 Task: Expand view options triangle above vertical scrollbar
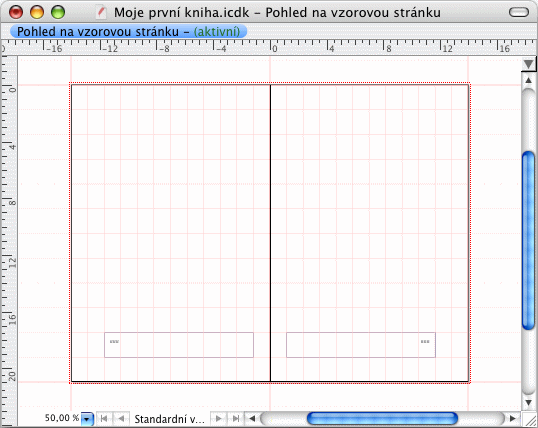tap(528, 64)
